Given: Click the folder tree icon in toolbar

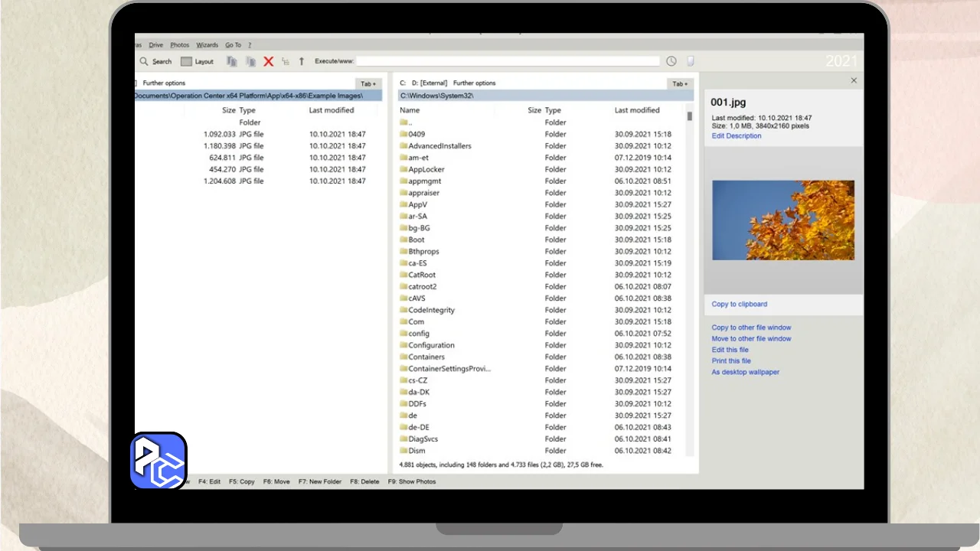Looking at the screenshot, I should coord(286,61).
